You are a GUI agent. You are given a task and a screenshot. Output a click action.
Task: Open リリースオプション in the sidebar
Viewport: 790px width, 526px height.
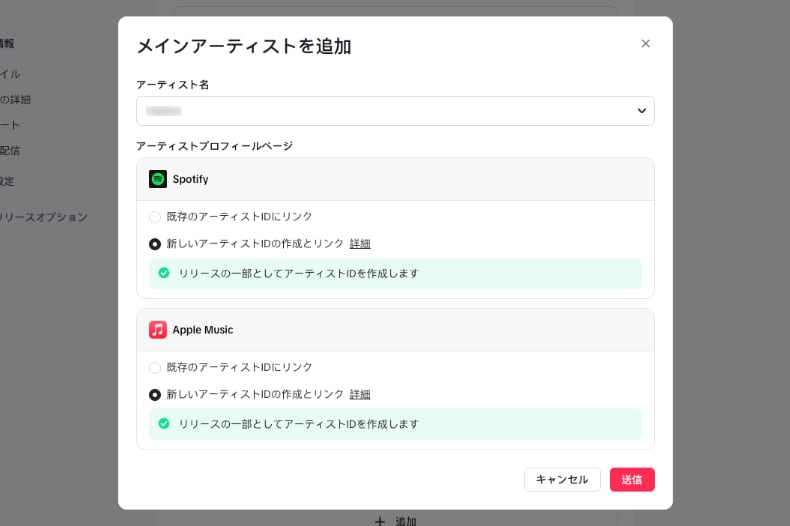43,217
